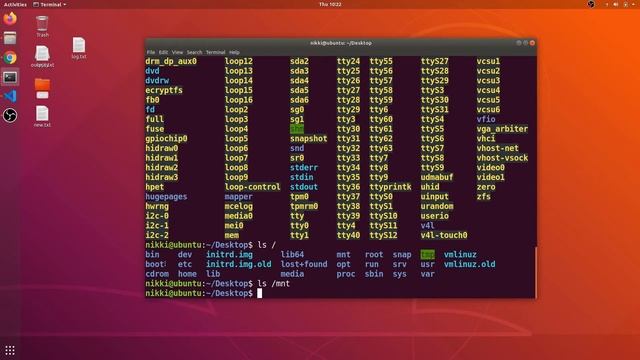
Task: Click 'lib64' in root listing
Action: coord(292,254)
